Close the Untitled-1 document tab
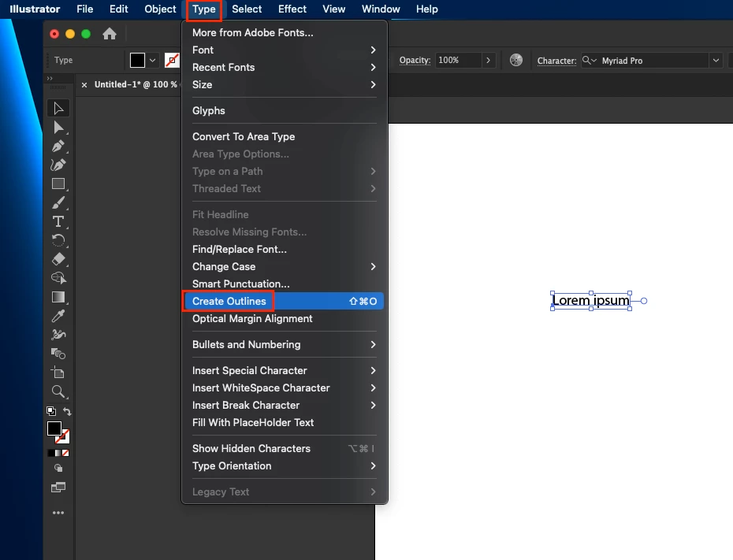 84,85
